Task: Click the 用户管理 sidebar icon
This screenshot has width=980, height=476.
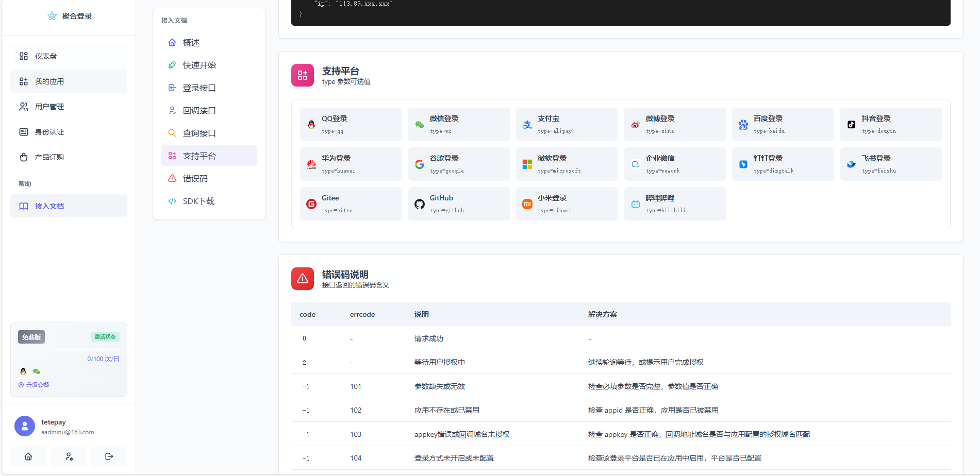Action: point(24,106)
